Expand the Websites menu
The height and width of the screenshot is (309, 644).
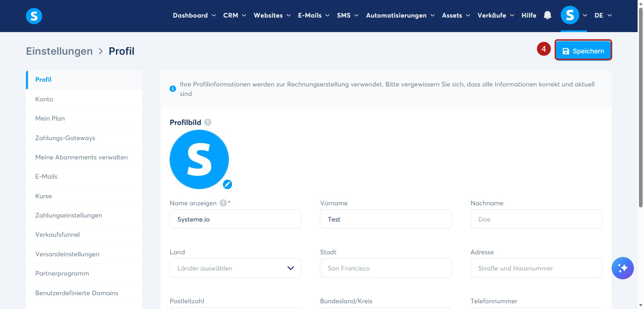pyautogui.click(x=272, y=15)
